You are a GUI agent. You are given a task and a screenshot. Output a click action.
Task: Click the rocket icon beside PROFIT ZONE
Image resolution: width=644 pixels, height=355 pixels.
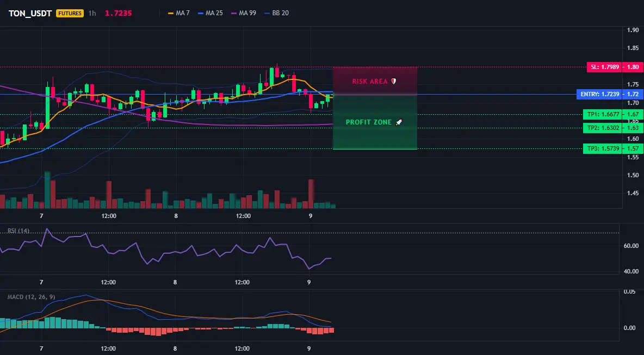tap(399, 122)
